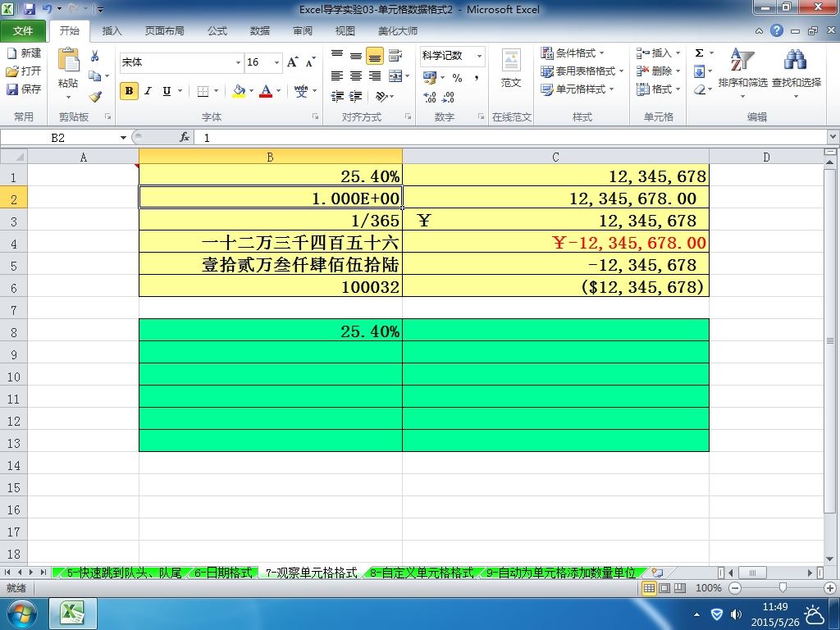The image size is (840, 630).
Task: Click the 保存 button
Action: click(x=24, y=89)
